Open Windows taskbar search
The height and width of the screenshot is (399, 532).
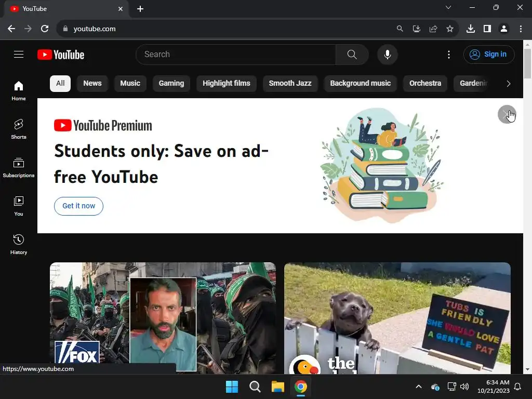click(x=255, y=387)
